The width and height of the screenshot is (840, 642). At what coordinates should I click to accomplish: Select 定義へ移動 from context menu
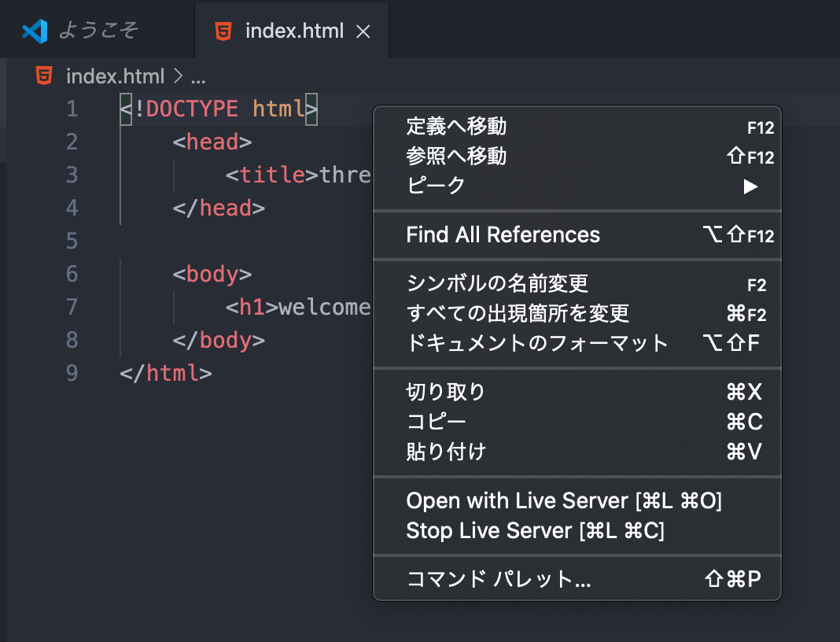pyautogui.click(x=456, y=126)
